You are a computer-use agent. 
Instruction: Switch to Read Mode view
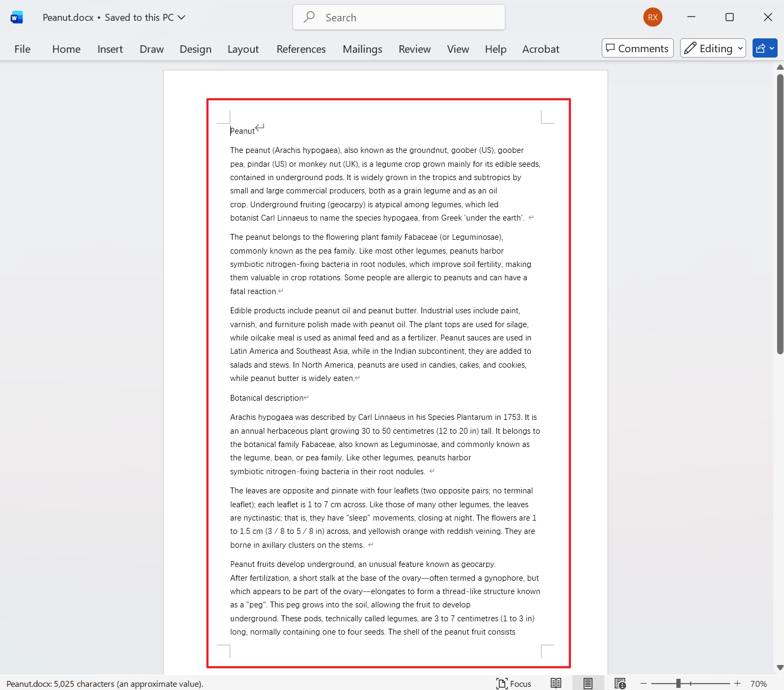[x=556, y=683]
